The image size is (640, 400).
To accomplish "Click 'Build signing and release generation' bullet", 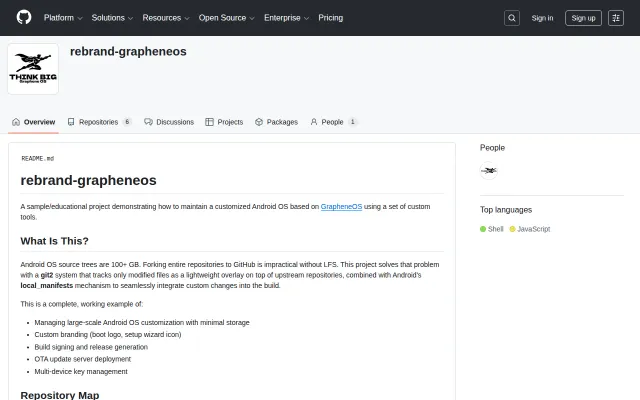I will click(x=91, y=347).
